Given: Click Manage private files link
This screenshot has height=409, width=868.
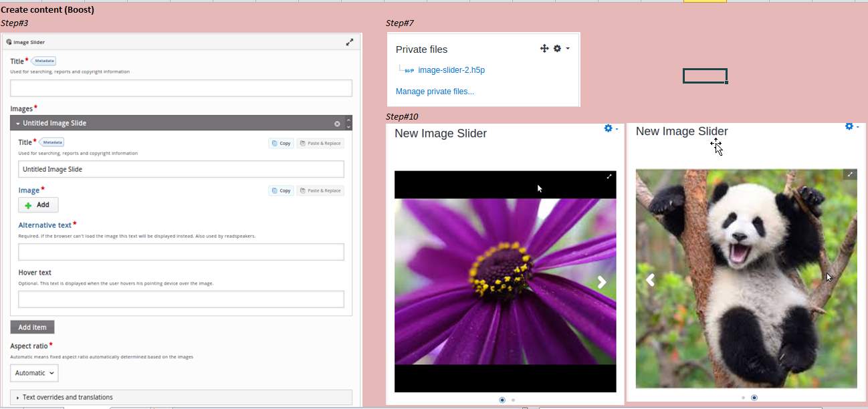Looking at the screenshot, I should click(x=435, y=92).
